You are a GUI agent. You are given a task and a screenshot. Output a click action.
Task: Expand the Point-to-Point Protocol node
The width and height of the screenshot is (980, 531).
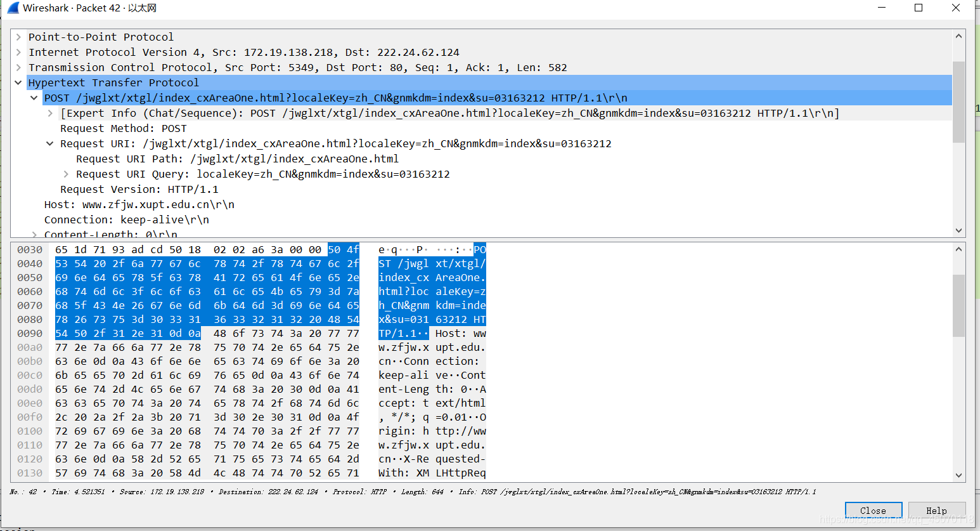[18, 37]
